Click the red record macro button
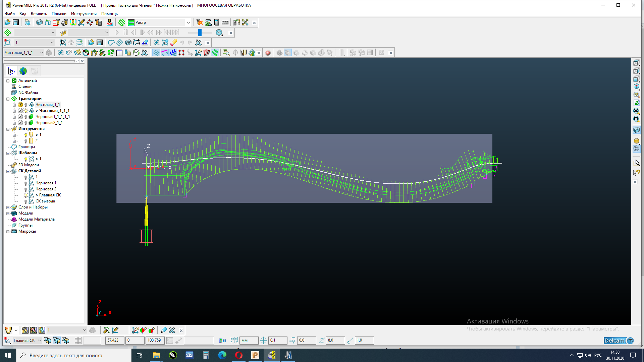 268,53
